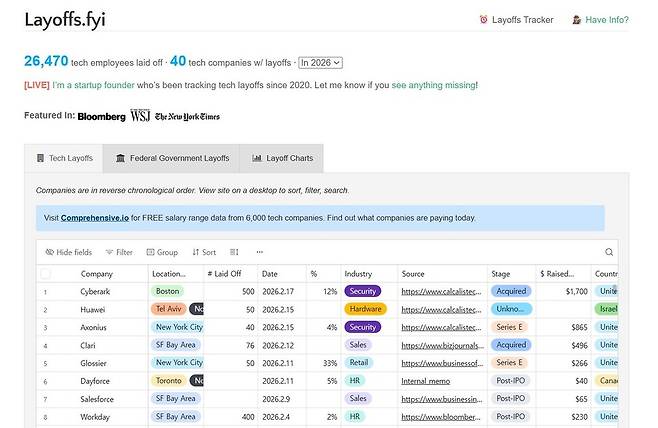Open the Glossier businessof source link

point(442,363)
